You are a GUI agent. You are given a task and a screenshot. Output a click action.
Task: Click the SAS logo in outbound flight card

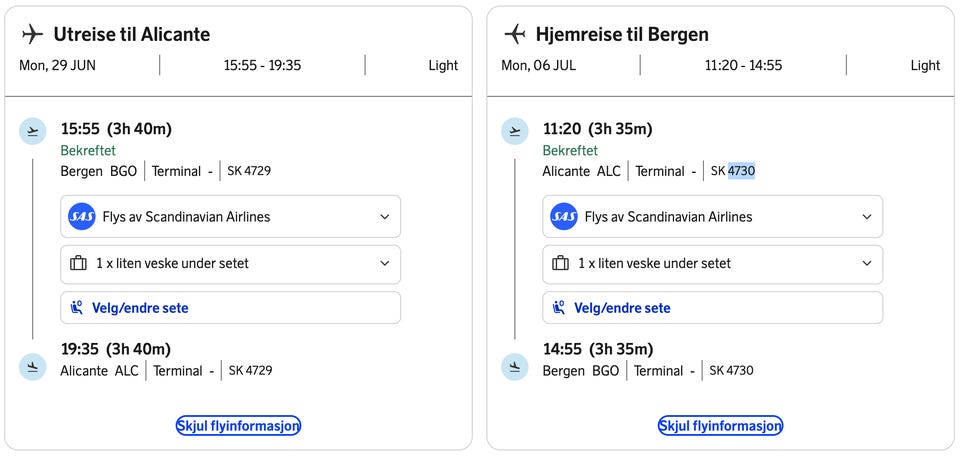tap(81, 217)
